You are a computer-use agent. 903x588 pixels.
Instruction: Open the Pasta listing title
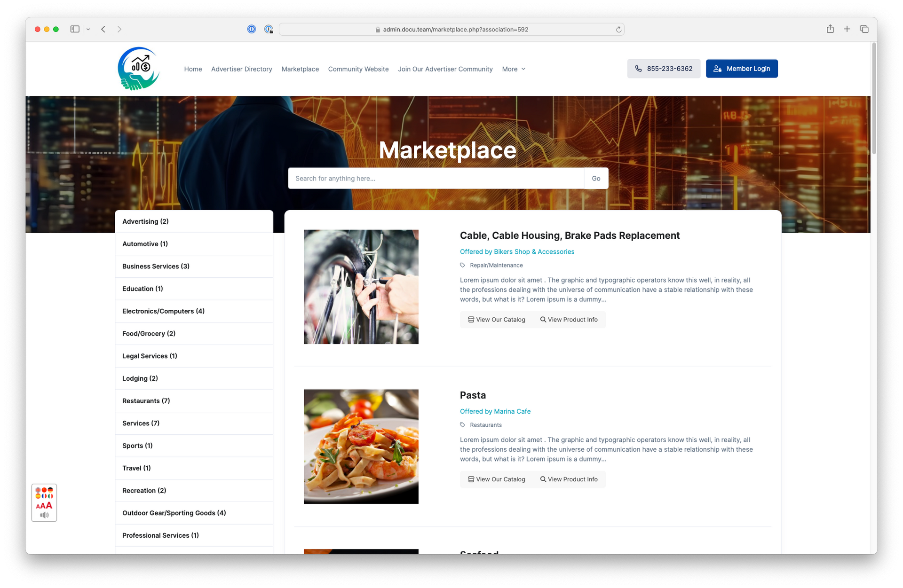click(473, 395)
